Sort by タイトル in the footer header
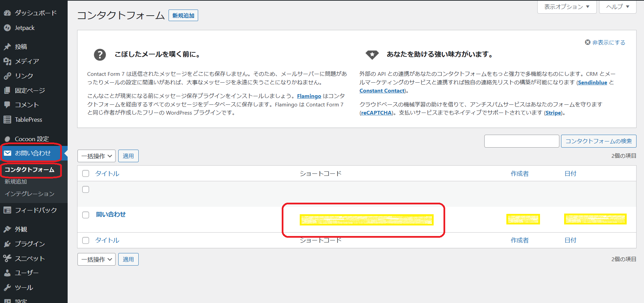Viewport: 644px width, 303px height. point(107,240)
